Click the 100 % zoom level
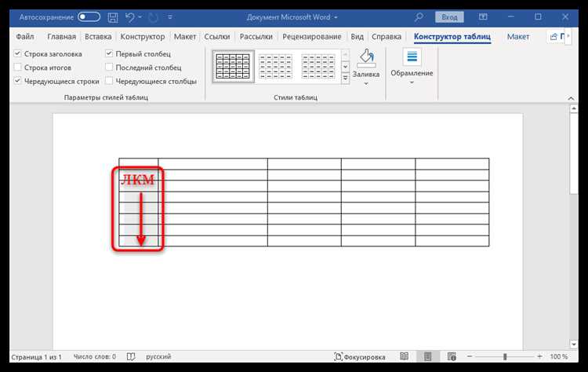The image size is (588, 372). click(559, 356)
